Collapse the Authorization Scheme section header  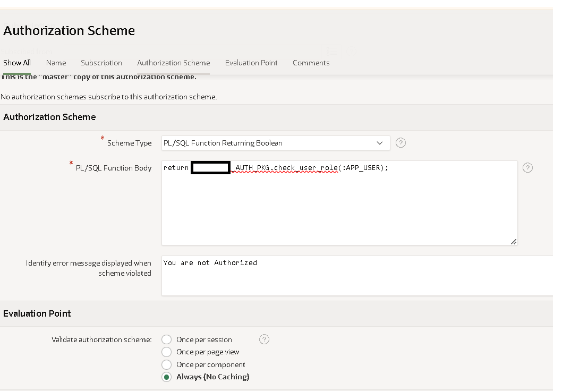coord(49,117)
